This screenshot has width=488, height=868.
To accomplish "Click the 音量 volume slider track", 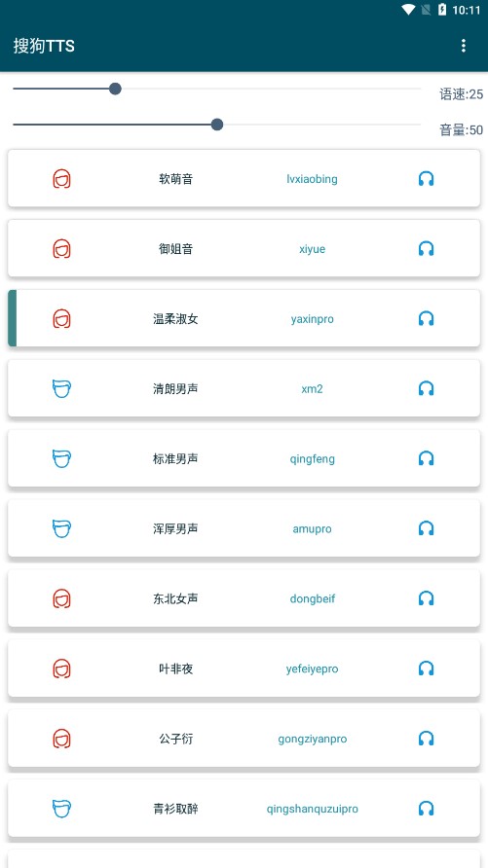I will (x=216, y=125).
